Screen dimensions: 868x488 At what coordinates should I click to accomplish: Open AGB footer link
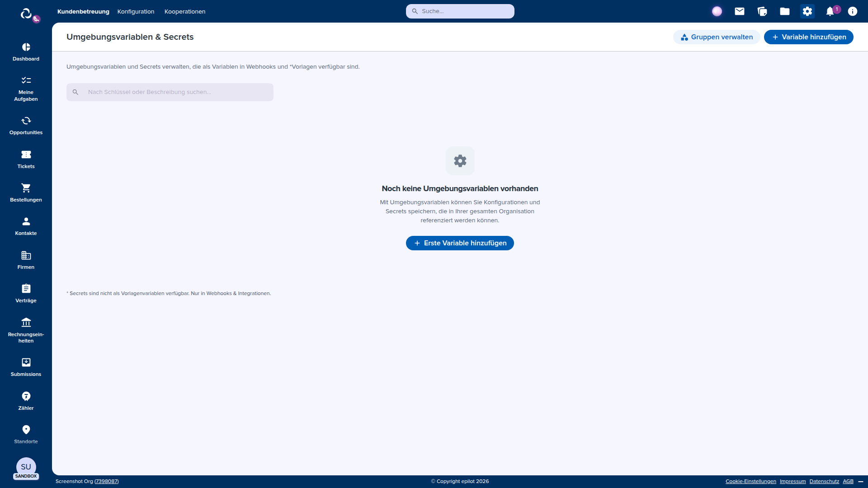coord(848,481)
